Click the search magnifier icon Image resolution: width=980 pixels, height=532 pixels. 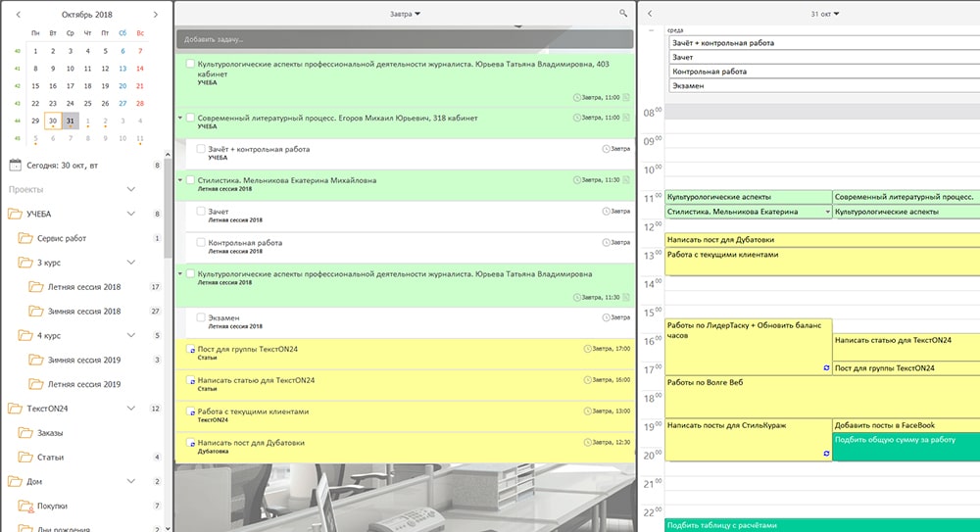623,13
